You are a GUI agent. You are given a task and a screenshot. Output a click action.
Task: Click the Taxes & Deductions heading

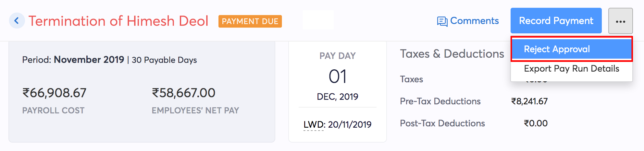(x=452, y=54)
